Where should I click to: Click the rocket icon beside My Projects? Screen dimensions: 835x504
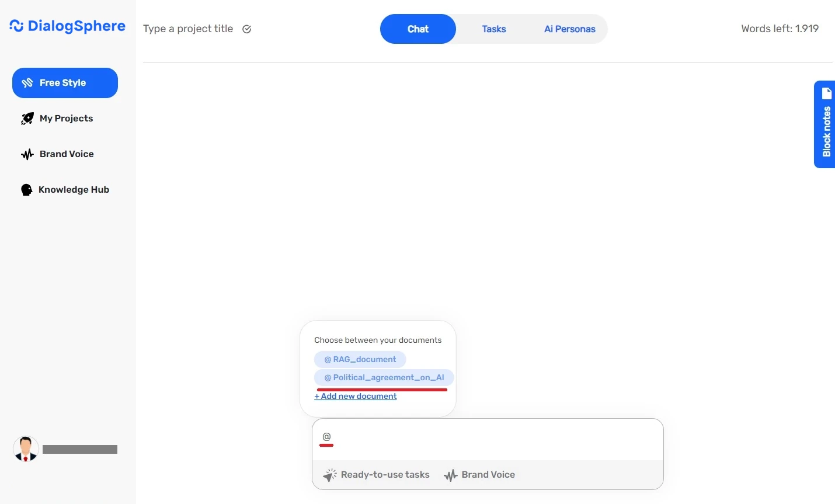click(27, 119)
